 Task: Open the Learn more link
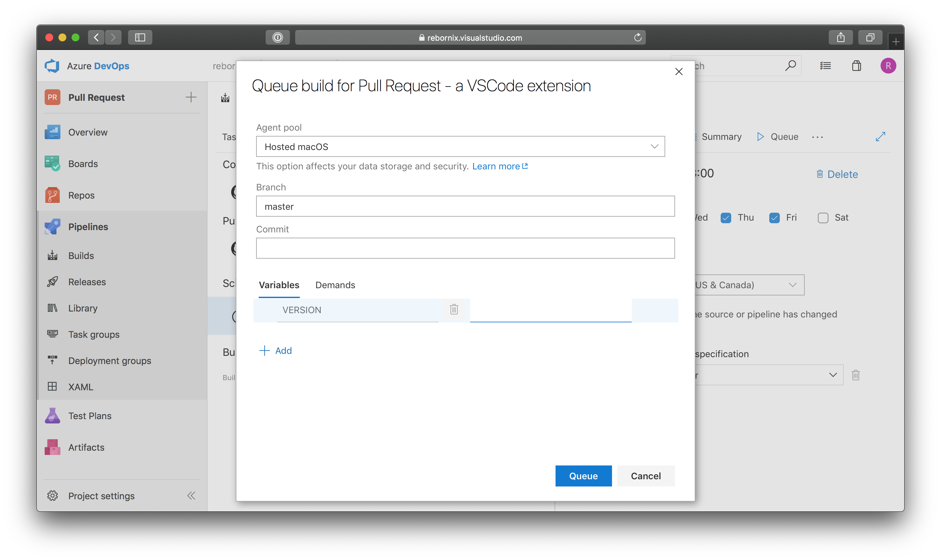(500, 166)
